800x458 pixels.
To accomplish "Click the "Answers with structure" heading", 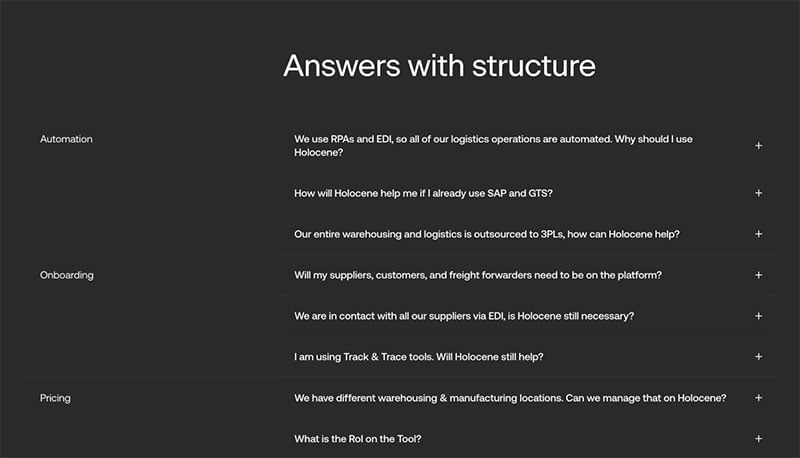I will click(439, 66).
